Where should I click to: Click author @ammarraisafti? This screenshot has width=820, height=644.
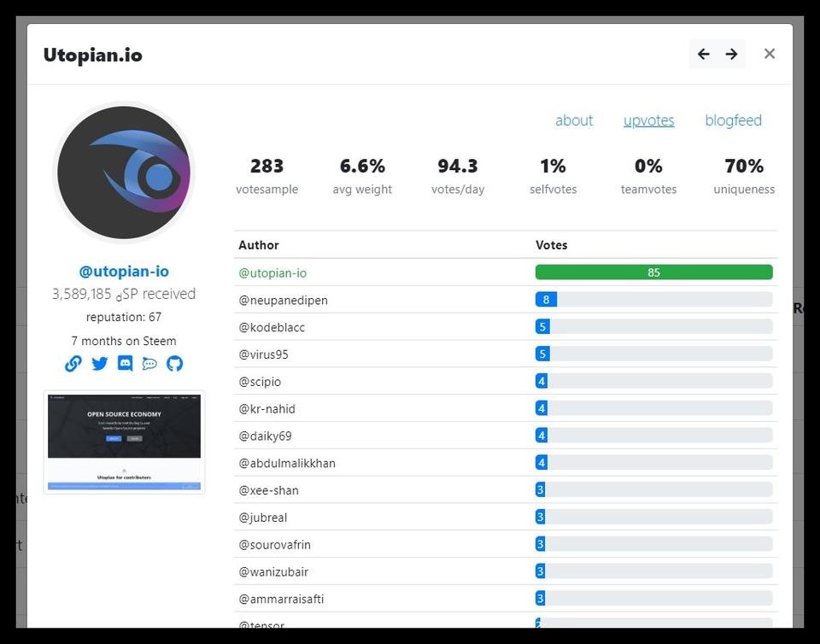click(281, 599)
